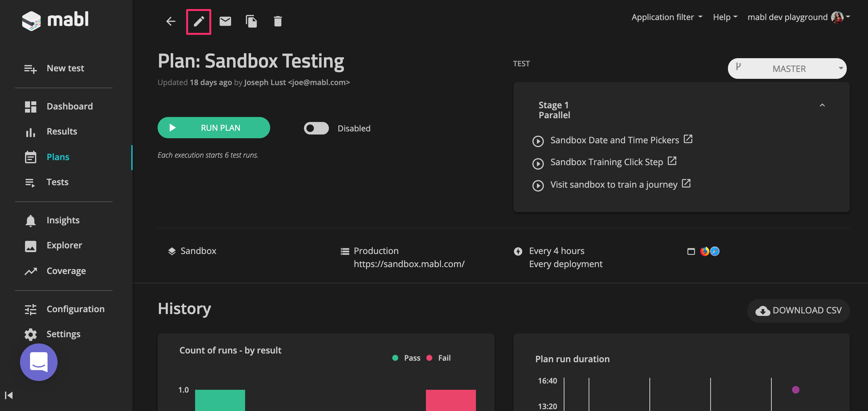Open the Intercom chat bubble

click(x=39, y=362)
